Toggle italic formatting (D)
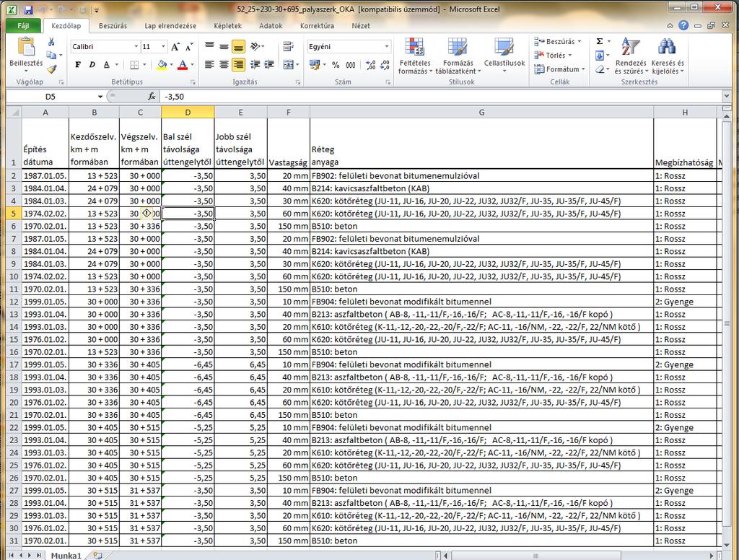Viewport: 739px width, 560px height. (92, 64)
